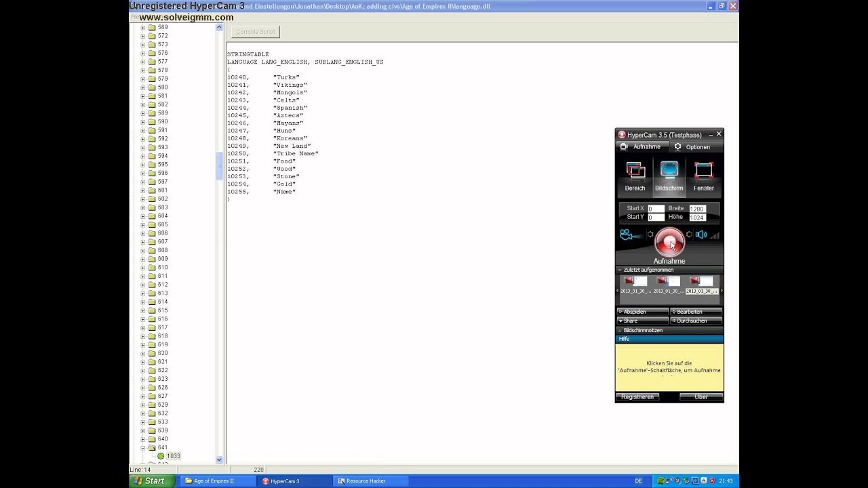The width and height of the screenshot is (868, 488).
Task: Focus the Start Y input field
Action: (x=656, y=218)
